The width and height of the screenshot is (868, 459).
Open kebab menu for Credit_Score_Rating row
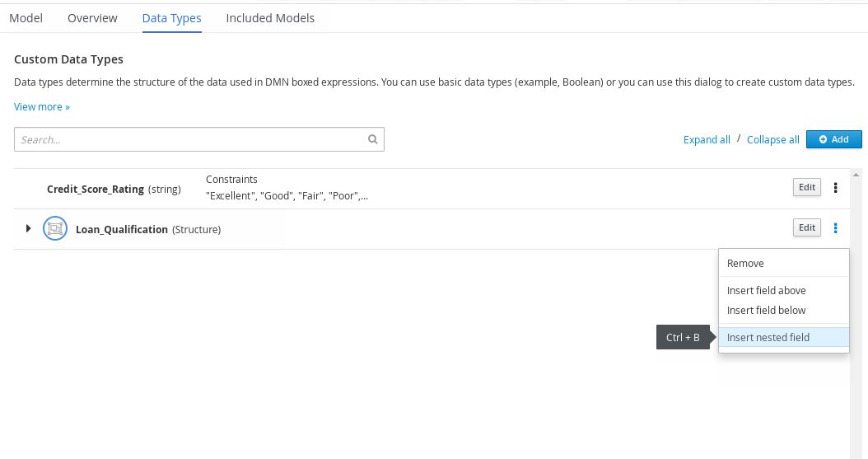pyautogui.click(x=836, y=188)
